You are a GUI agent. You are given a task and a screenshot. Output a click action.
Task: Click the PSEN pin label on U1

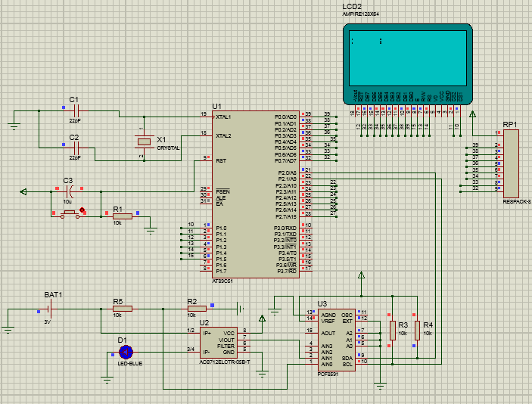(x=222, y=191)
